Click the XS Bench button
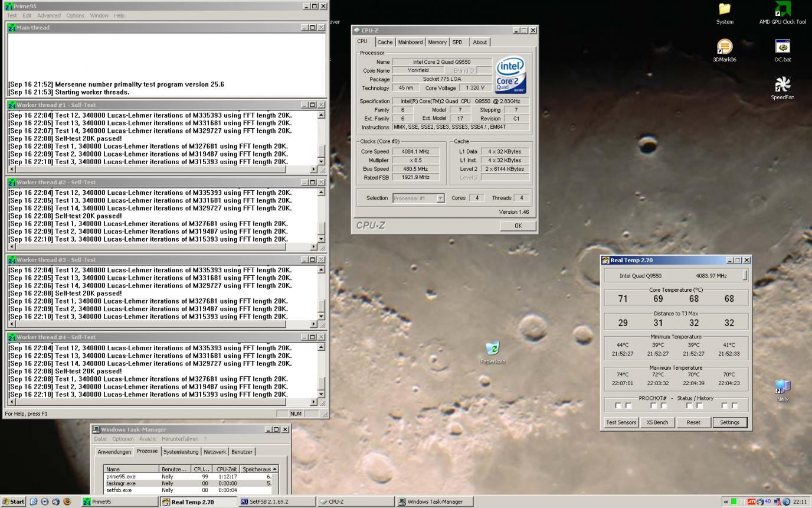The height and width of the screenshot is (508, 812). [657, 422]
